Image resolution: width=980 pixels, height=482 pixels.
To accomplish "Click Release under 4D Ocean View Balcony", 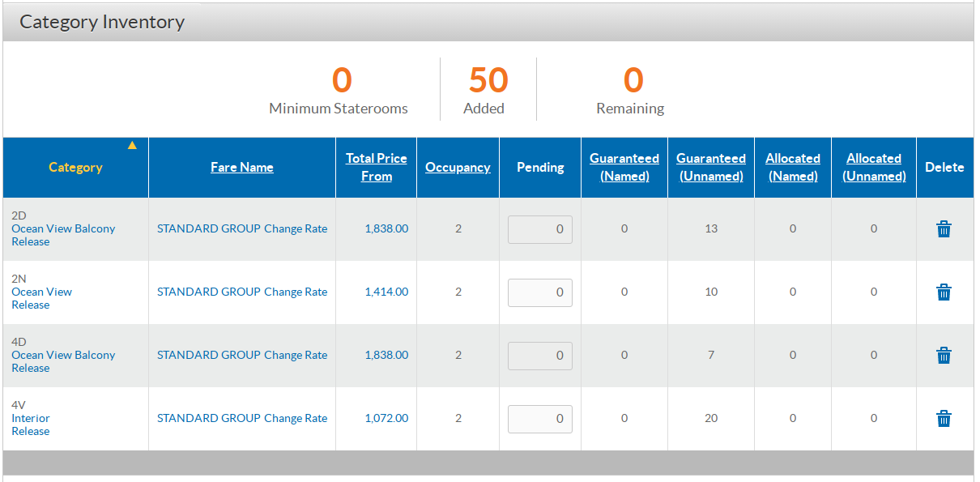I will [31, 369].
